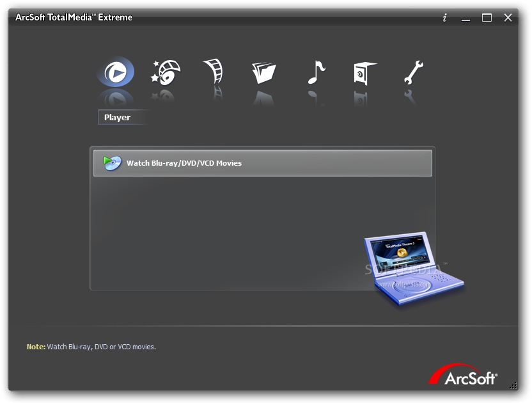Screen dimensions: 532x403
Task: Open the folder media browser icon
Action: pyautogui.click(x=264, y=72)
